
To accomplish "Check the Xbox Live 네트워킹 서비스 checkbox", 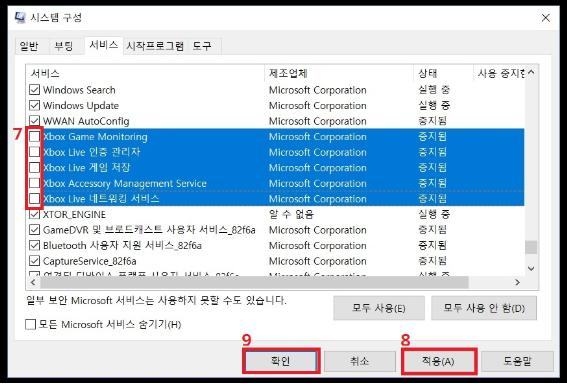I will 34,199.
